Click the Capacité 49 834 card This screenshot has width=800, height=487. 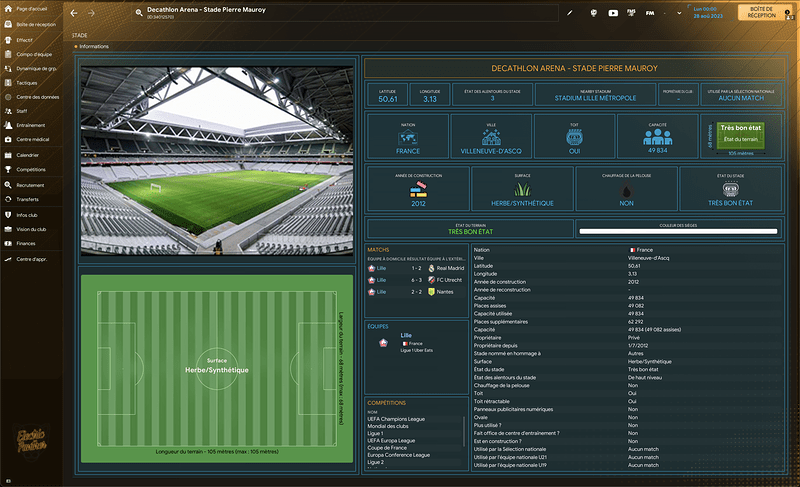click(x=658, y=137)
